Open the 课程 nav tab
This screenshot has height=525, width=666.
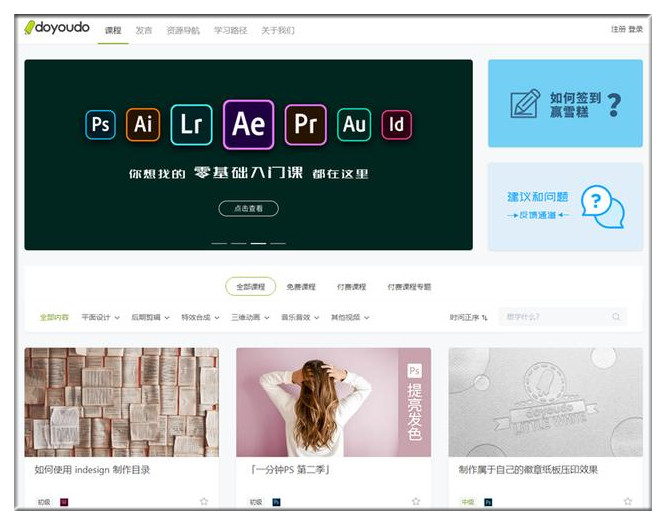(x=113, y=30)
